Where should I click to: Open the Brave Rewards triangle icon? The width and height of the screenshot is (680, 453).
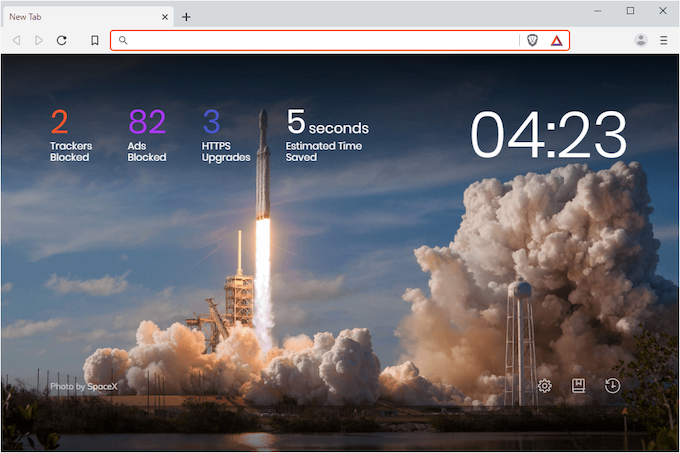pyautogui.click(x=556, y=41)
